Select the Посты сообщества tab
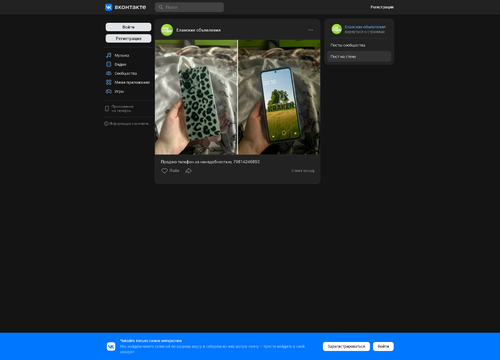Image resolution: width=500 pixels, height=360 pixels. [359, 45]
